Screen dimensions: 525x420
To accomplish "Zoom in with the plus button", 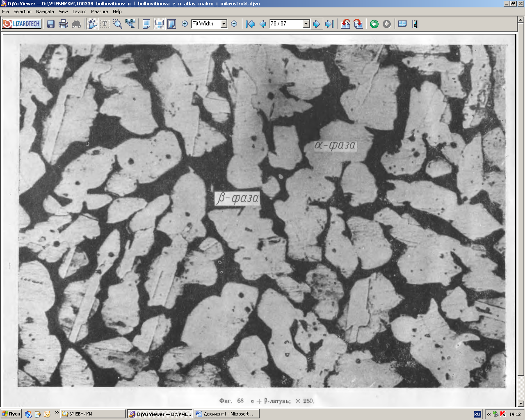I will tap(185, 24).
